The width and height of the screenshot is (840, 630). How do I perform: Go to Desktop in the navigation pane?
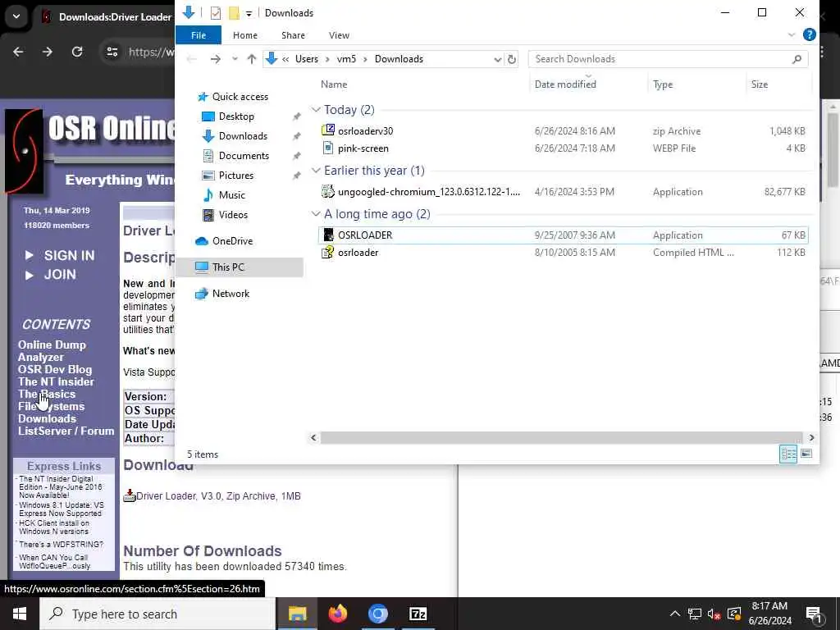click(235, 116)
